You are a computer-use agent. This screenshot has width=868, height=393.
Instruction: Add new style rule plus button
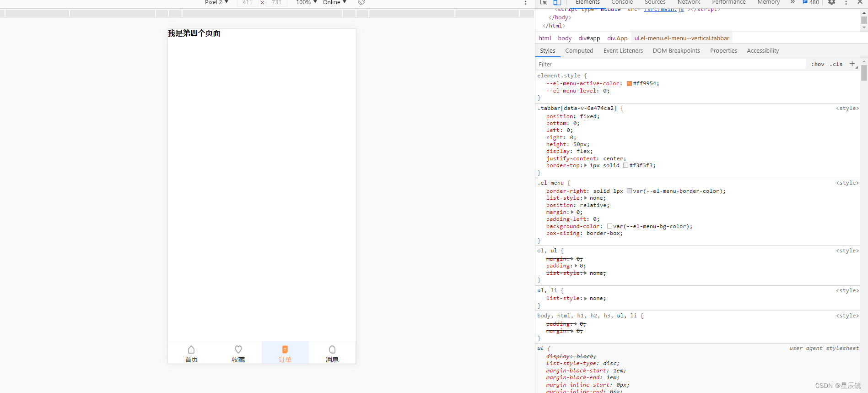(852, 64)
